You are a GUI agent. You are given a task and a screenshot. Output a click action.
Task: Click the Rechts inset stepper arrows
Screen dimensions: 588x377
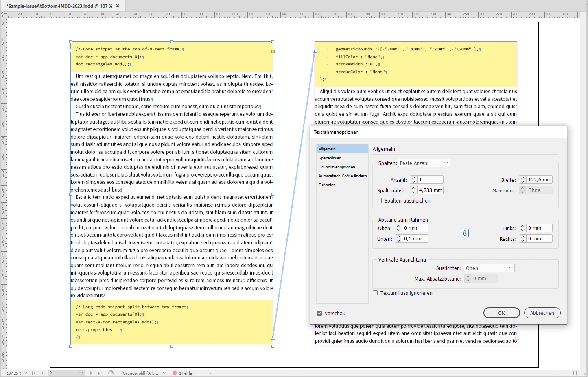coord(522,239)
